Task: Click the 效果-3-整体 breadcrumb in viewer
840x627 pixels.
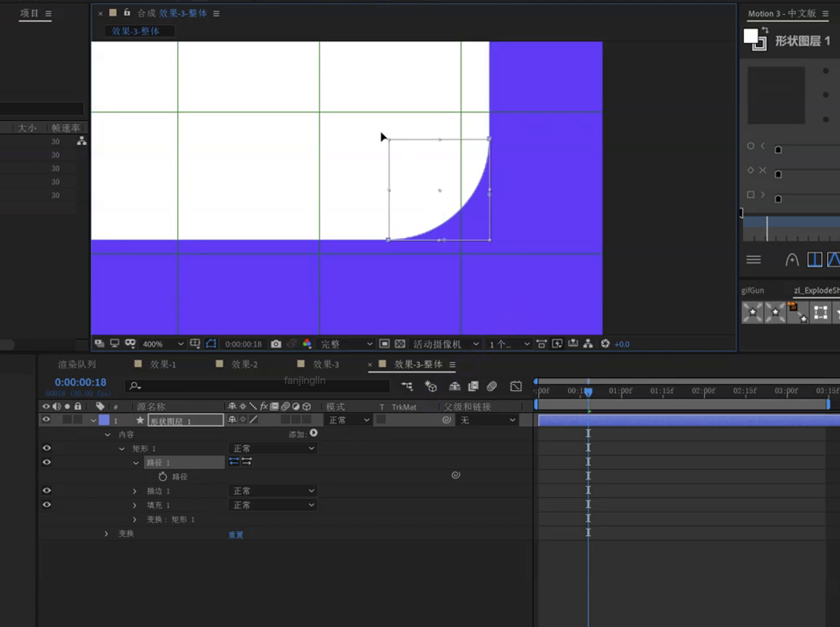Action: click(x=135, y=31)
